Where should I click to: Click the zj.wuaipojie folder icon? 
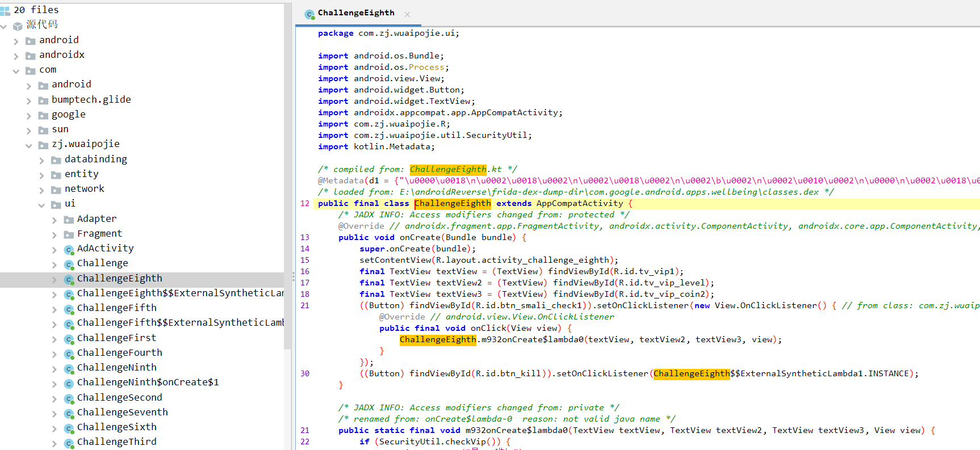pyautogui.click(x=43, y=145)
